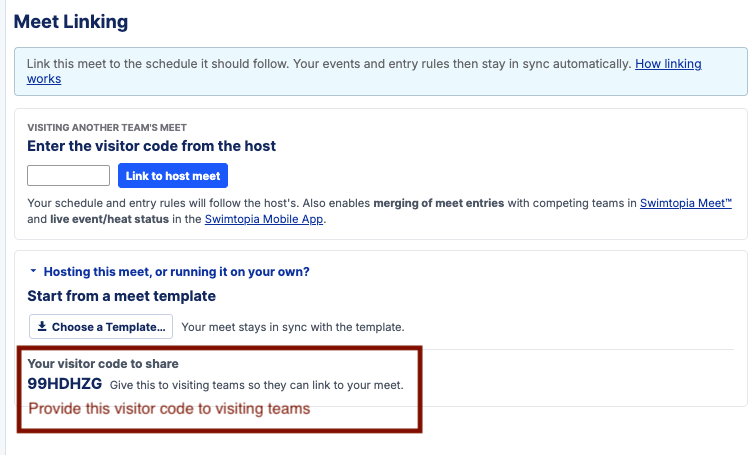754x455 pixels.
Task: Click the Start from a meet template heading
Action: click(121, 296)
